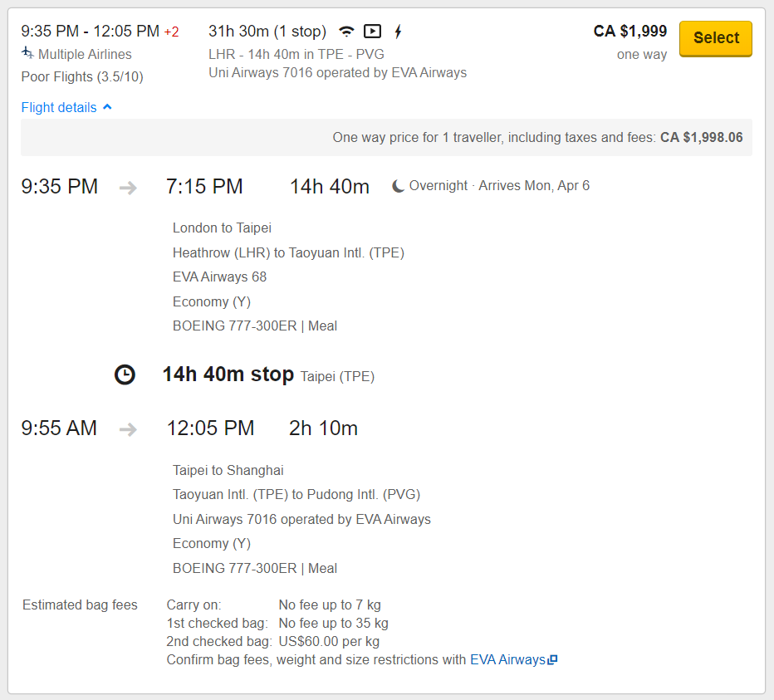
Task: Click the power outlet lightning icon
Action: tap(398, 32)
